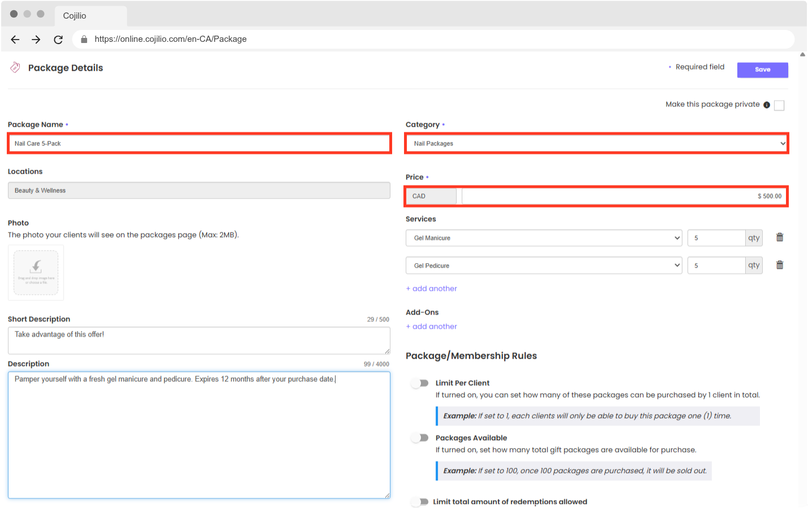
Task: Toggle Packages Available switch
Action: [420, 437]
